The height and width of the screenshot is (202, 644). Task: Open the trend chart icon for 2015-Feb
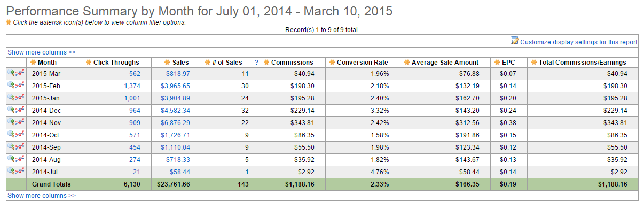pyautogui.click(x=20, y=85)
